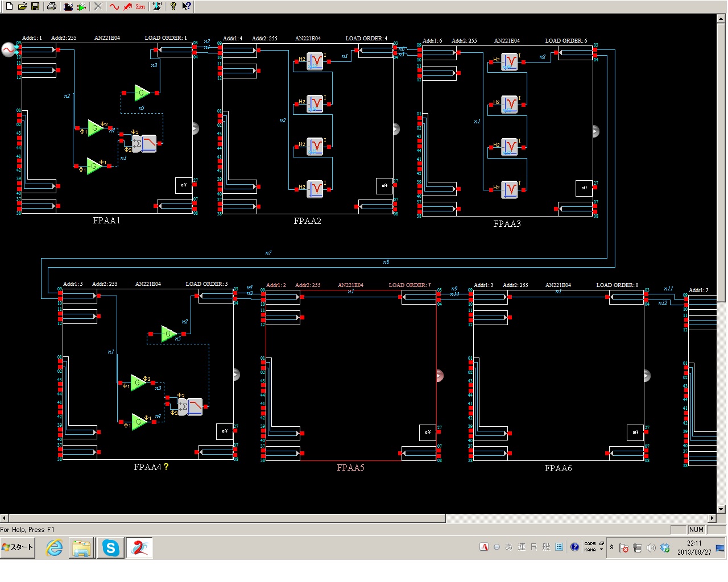Create a new design file
Viewport: 728px width, 582px height.
coord(9,6)
